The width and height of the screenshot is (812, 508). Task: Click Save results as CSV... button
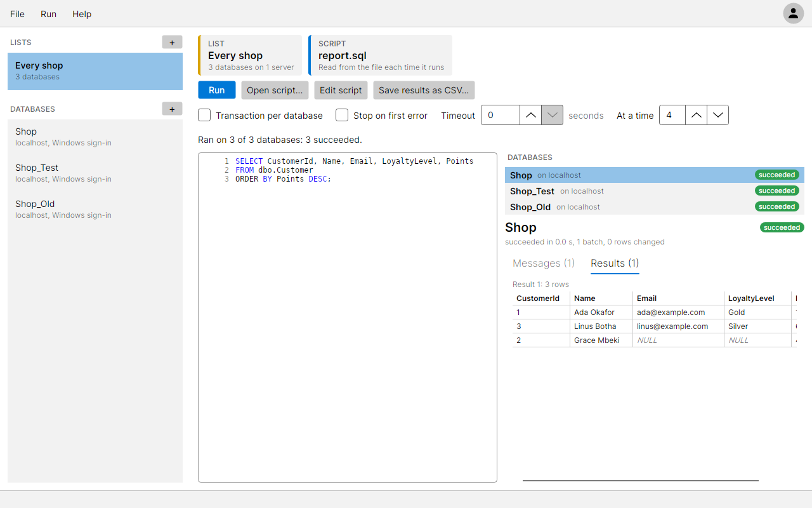tap(424, 90)
